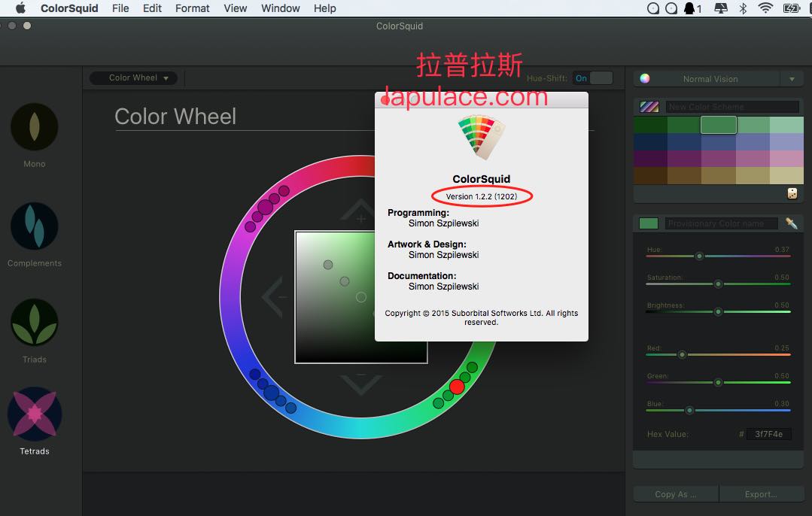
Task: Select the darkest brown palette swatch
Action: (650, 175)
